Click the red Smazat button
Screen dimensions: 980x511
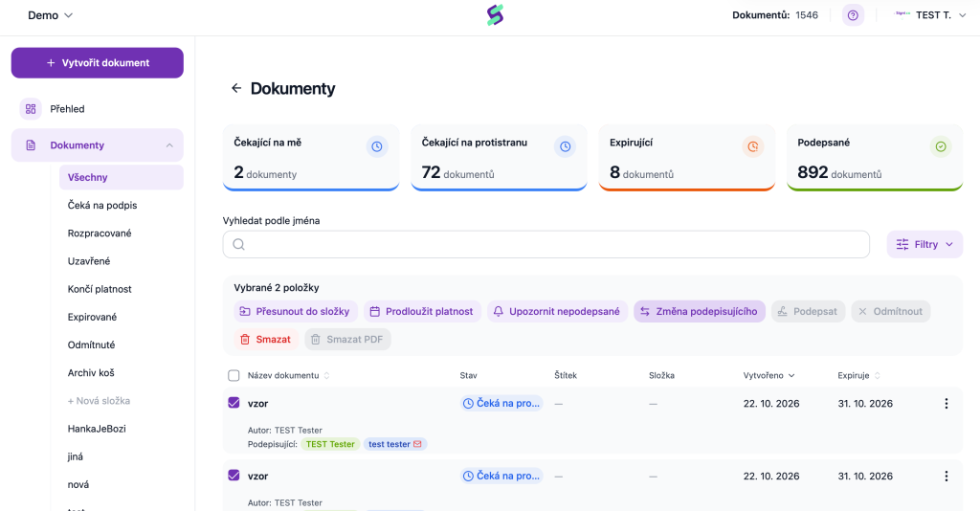[x=266, y=339]
